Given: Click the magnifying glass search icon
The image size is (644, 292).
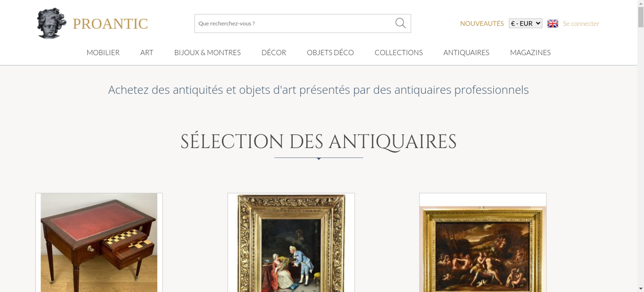Looking at the screenshot, I should pyautogui.click(x=400, y=23).
